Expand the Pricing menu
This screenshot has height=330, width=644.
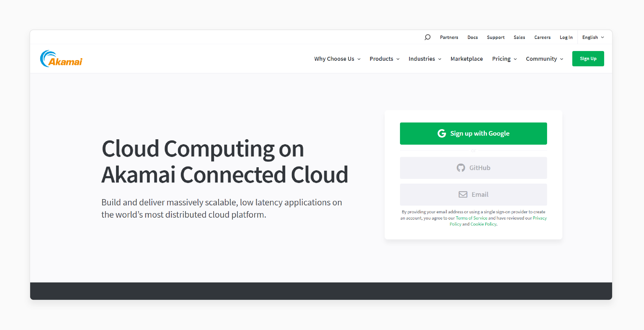coord(504,59)
